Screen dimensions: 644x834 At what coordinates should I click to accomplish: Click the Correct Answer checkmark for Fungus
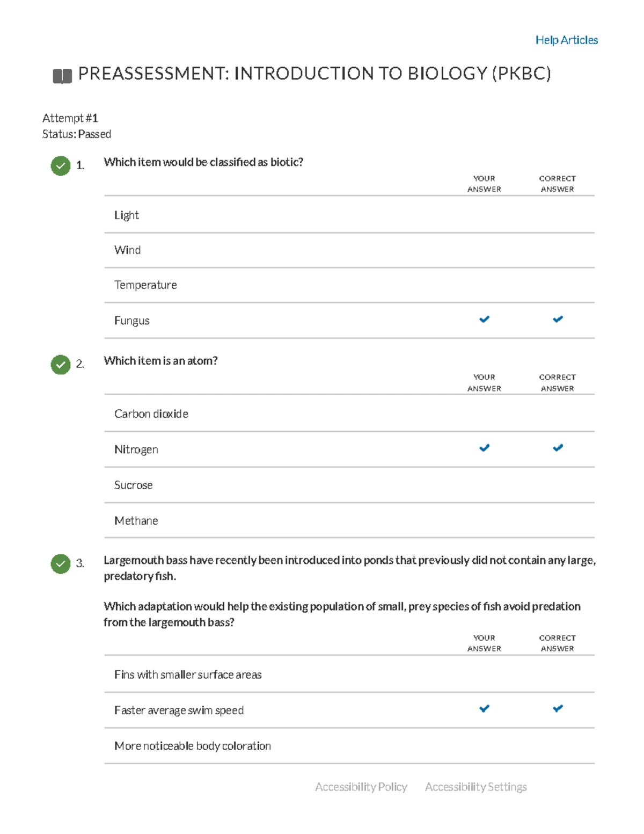click(x=558, y=320)
